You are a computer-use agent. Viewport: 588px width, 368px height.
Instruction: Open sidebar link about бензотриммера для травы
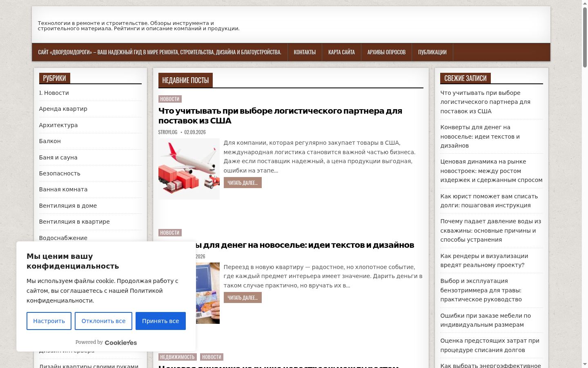coord(481,290)
